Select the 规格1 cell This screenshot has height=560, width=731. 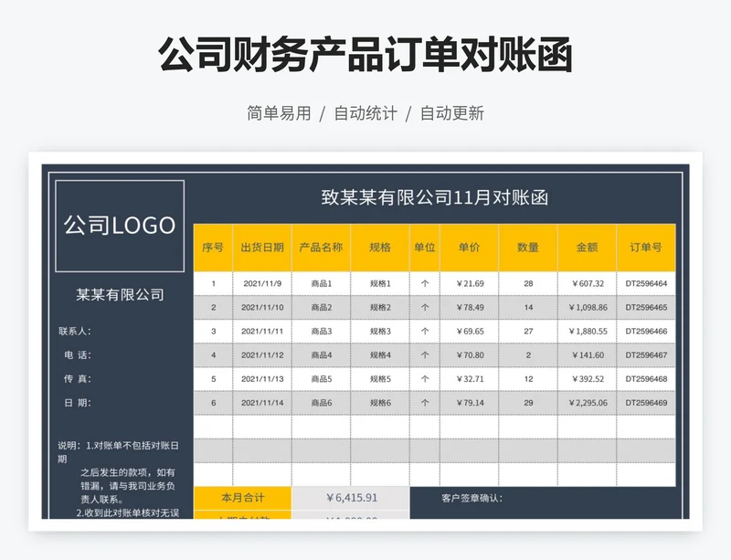[380, 283]
